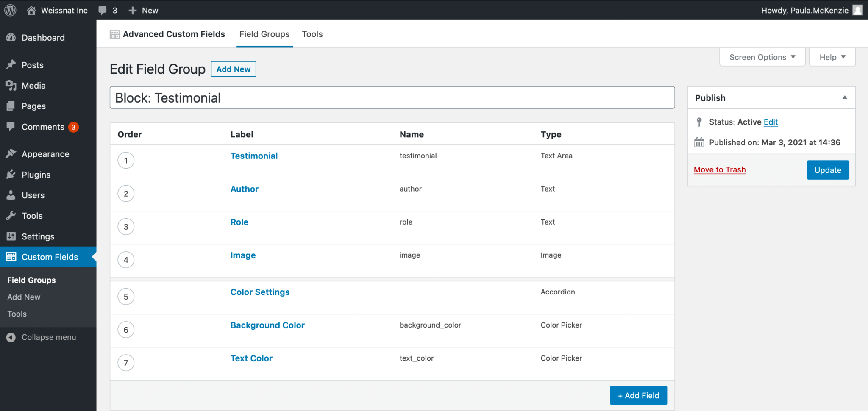Click the Update button
This screenshot has height=411, width=868.
pyautogui.click(x=827, y=169)
